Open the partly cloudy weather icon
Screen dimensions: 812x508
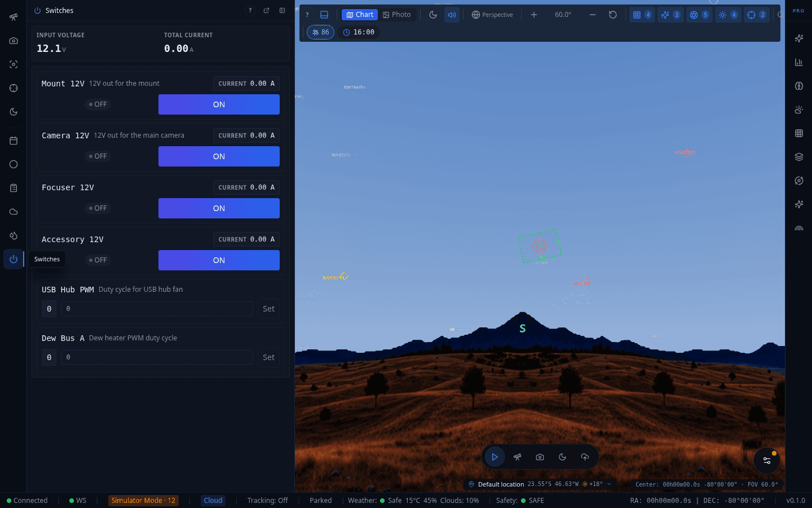798,110
